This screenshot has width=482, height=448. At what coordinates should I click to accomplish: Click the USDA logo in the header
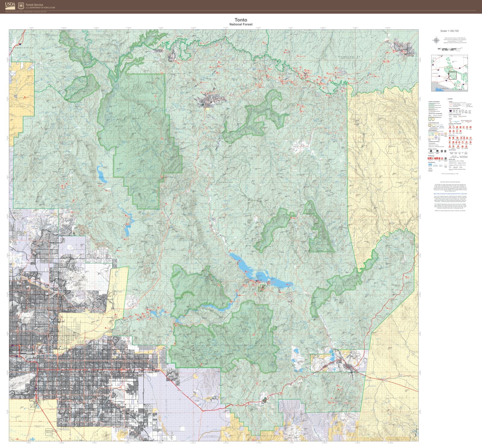point(10,5)
